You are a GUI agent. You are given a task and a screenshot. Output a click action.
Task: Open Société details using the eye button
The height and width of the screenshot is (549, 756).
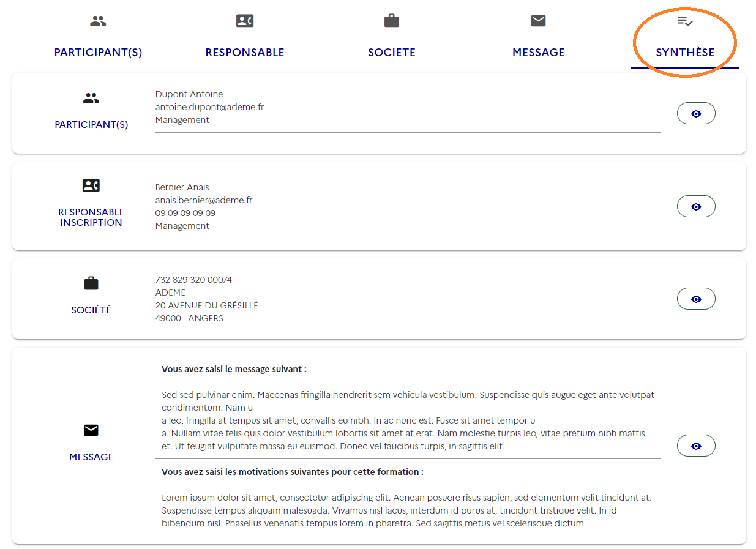click(696, 299)
